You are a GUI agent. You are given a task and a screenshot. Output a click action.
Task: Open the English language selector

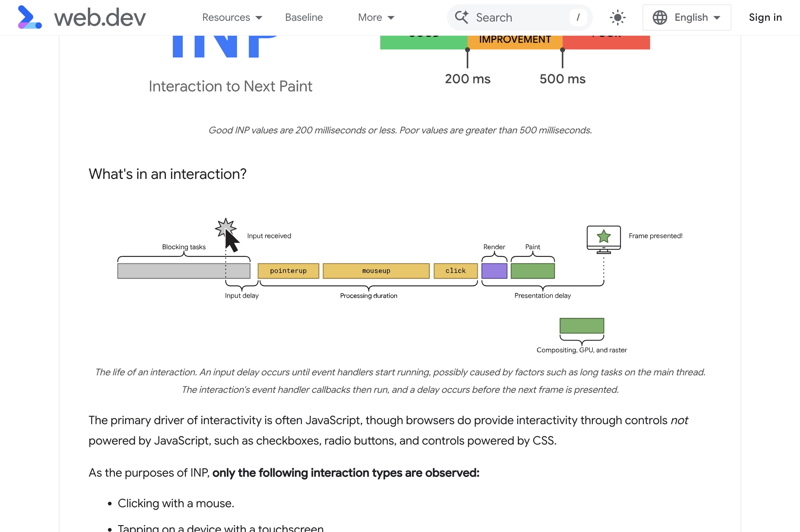click(691, 17)
